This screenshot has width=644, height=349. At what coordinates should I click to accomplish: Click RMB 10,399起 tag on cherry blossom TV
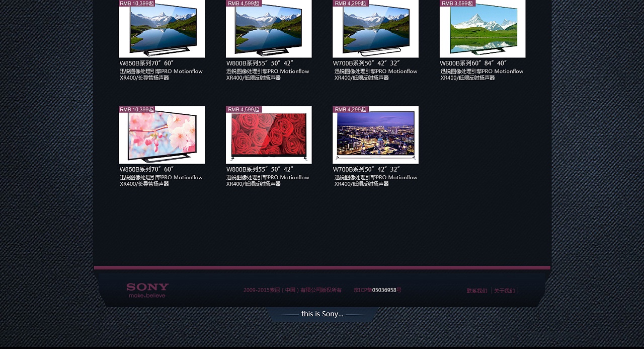pyautogui.click(x=137, y=109)
